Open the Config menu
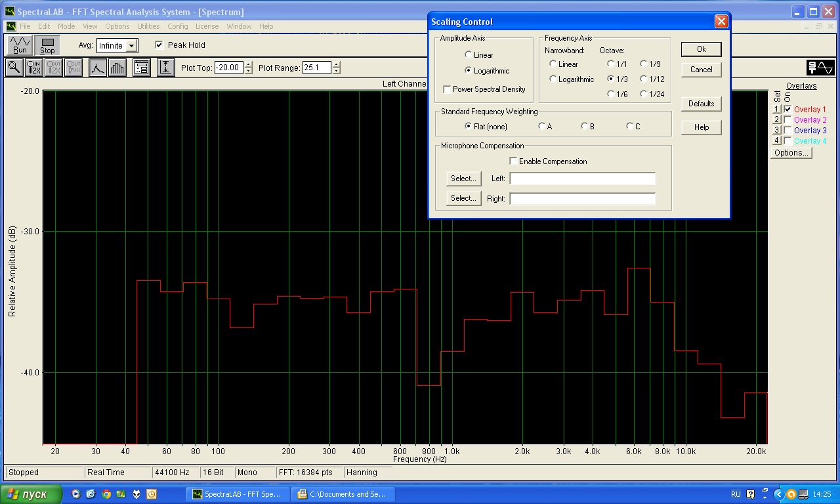Viewport: 840px width, 504px height. tap(177, 26)
